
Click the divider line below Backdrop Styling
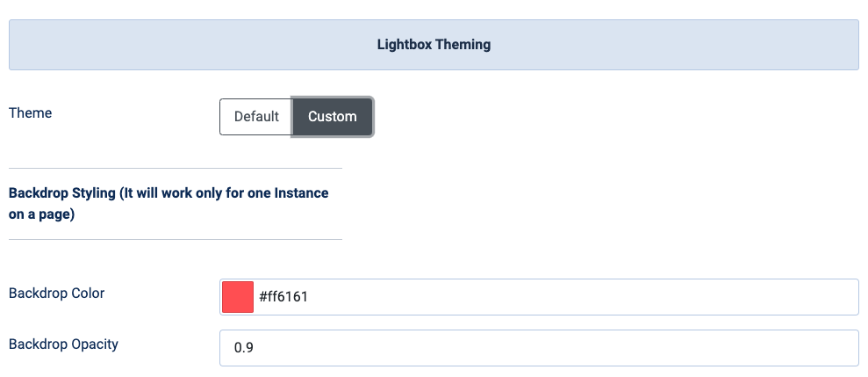coord(176,240)
